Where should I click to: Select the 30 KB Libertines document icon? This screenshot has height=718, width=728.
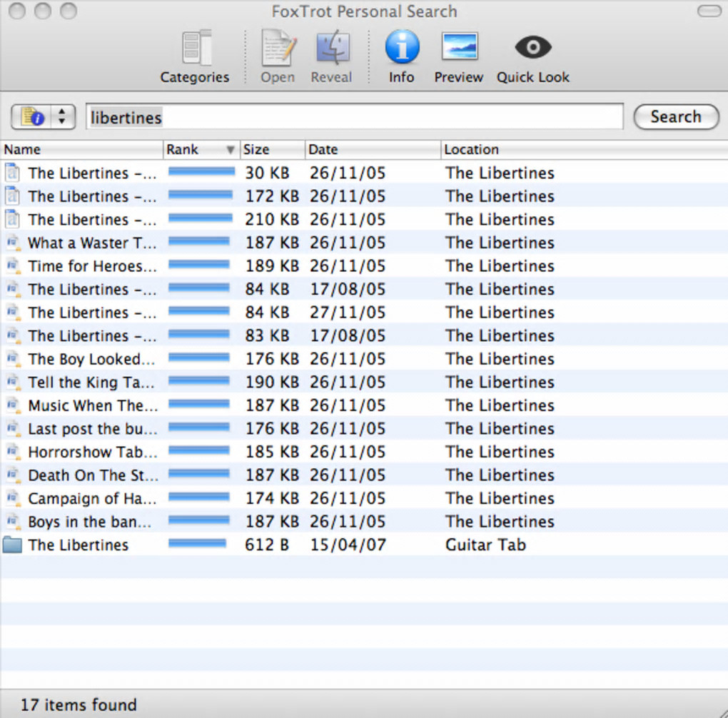(x=13, y=173)
